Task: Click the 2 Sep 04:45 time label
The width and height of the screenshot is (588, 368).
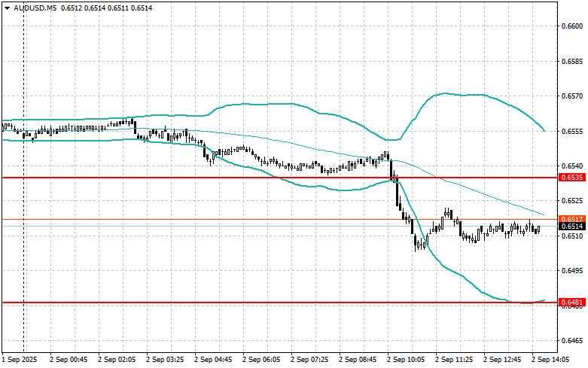Action: point(213,360)
